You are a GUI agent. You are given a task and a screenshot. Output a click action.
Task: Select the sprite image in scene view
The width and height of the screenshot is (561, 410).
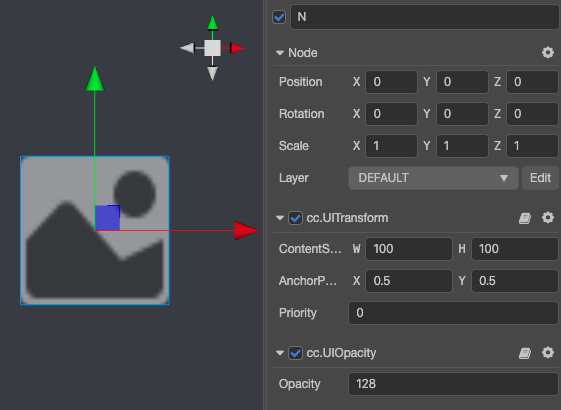94,230
